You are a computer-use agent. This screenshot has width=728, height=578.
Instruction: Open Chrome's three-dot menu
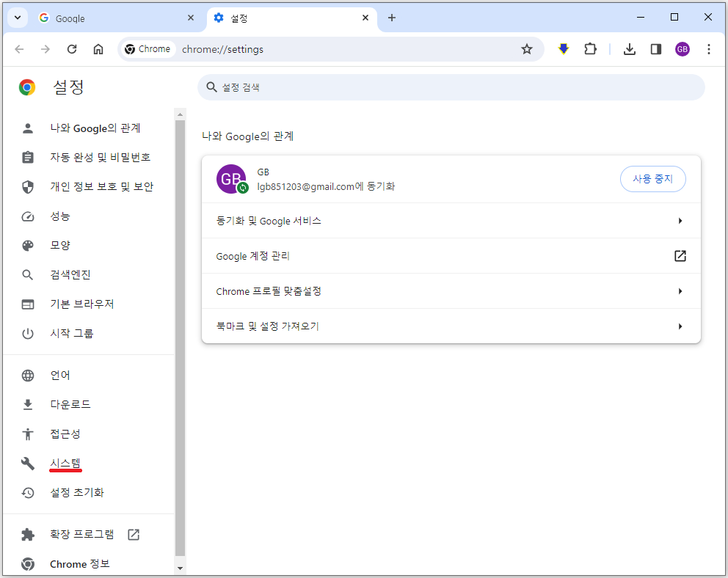click(708, 49)
